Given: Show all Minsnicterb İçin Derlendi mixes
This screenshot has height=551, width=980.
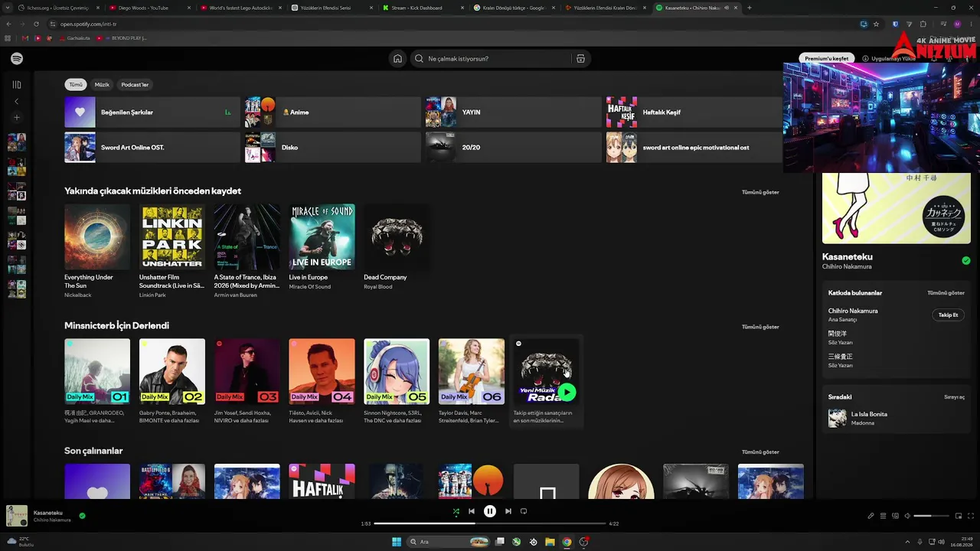Looking at the screenshot, I should 760,327.
